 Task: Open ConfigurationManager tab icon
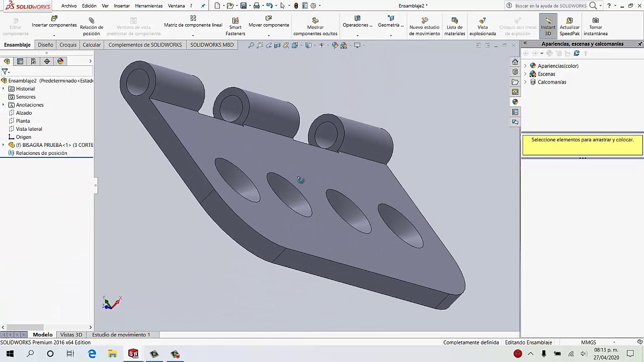pyautogui.click(x=33, y=61)
